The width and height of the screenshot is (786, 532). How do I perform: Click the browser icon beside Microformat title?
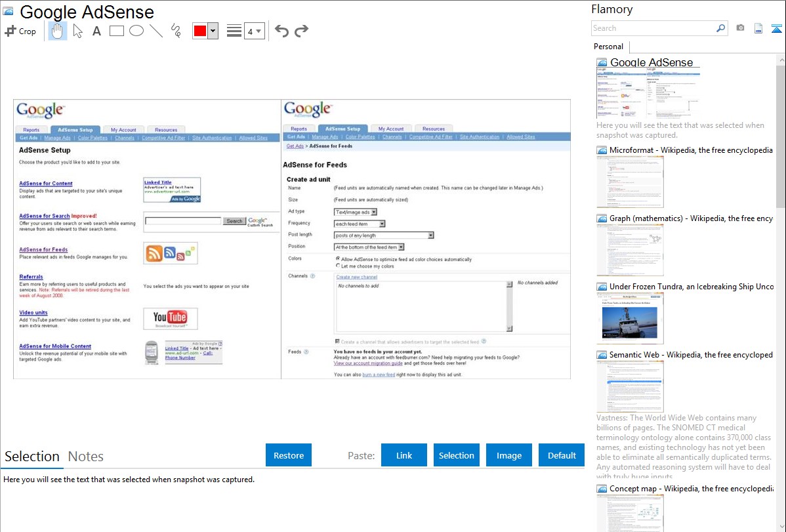tap(602, 150)
